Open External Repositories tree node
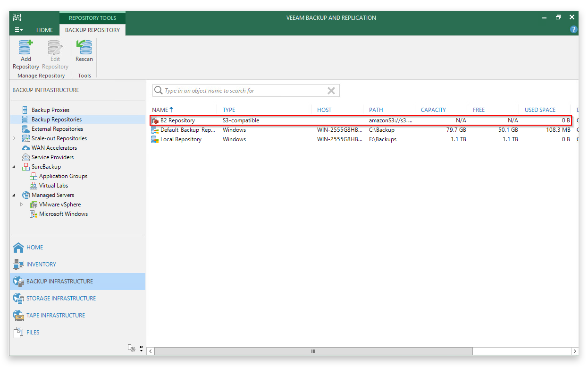Viewport: 588px width, 367px height. coord(57,129)
